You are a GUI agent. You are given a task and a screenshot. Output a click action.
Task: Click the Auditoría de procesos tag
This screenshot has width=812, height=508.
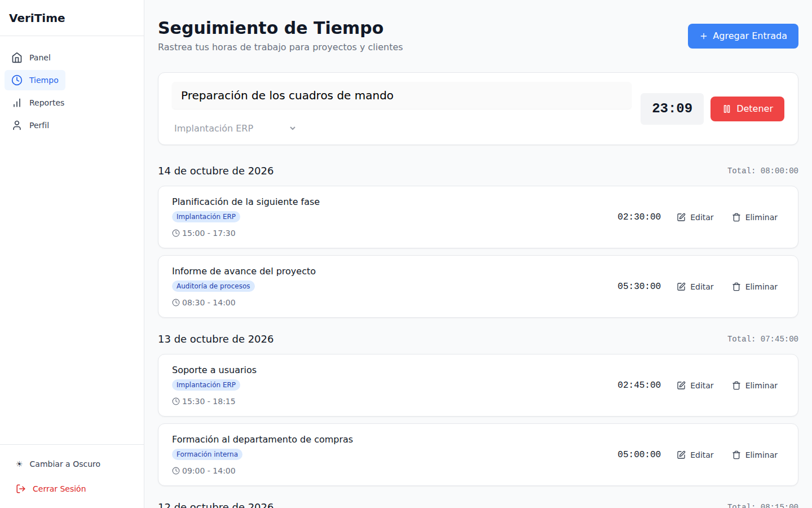(x=213, y=286)
